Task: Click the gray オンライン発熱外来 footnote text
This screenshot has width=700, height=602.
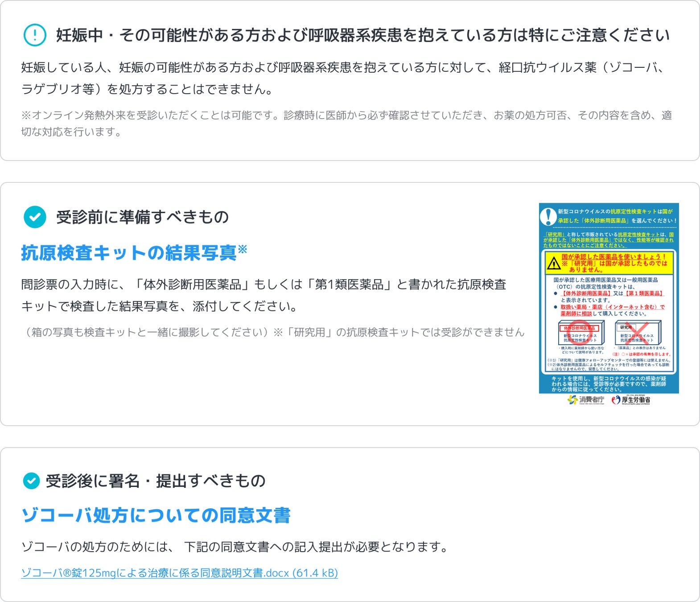Action: (x=346, y=124)
